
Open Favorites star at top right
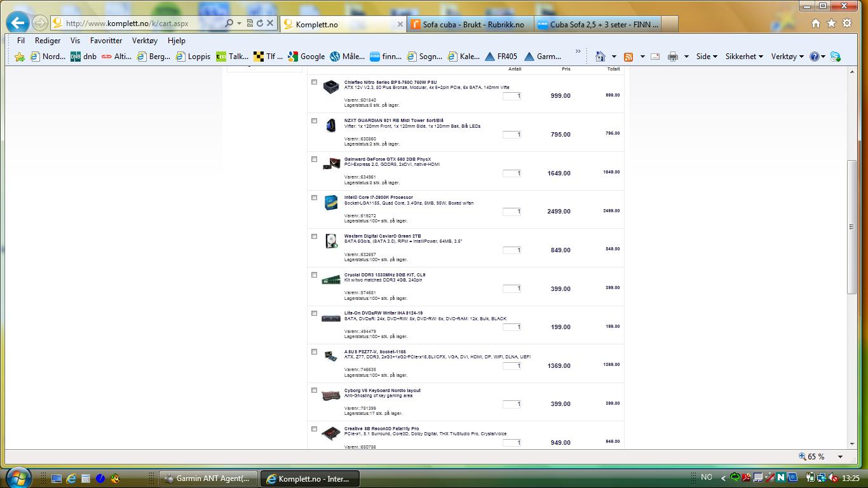(x=831, y=24)
